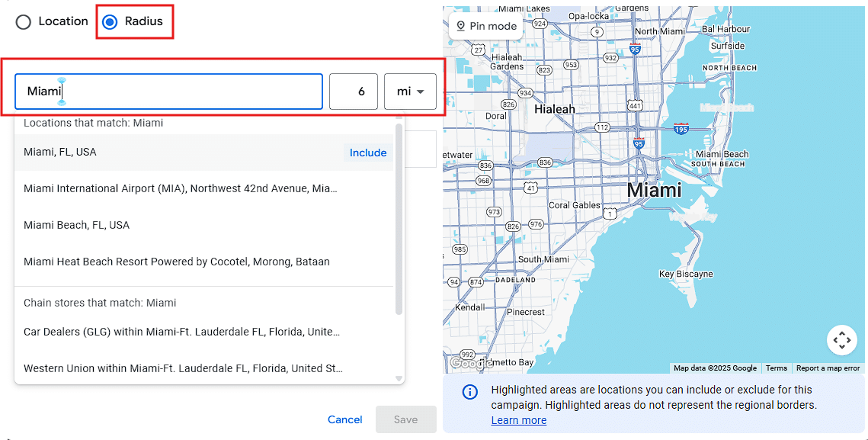This screenshot has width=868, height=440.
Task: Click the route 934 shield on map
Action: pyautogui.click(x=525, y=92)
